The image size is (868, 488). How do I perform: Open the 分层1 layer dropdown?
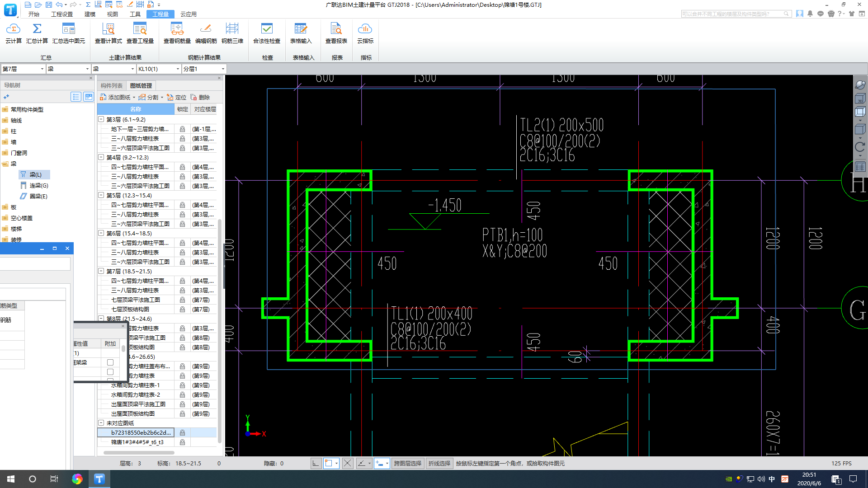tap(223, 69)
